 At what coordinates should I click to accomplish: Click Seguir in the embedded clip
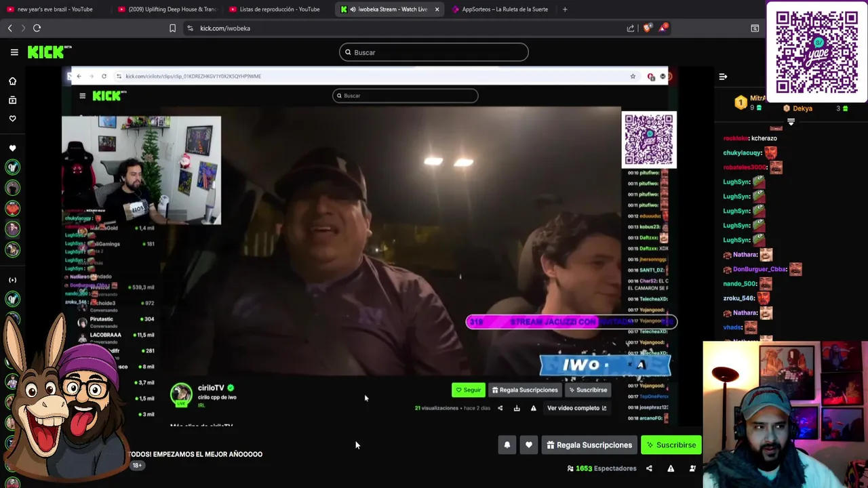point(469,390)
